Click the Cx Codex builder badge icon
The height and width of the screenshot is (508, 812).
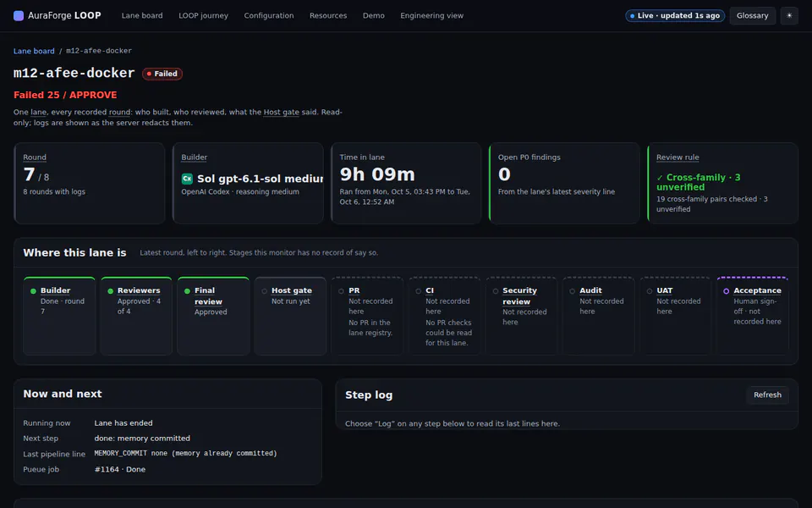click(x=187, y=179)
